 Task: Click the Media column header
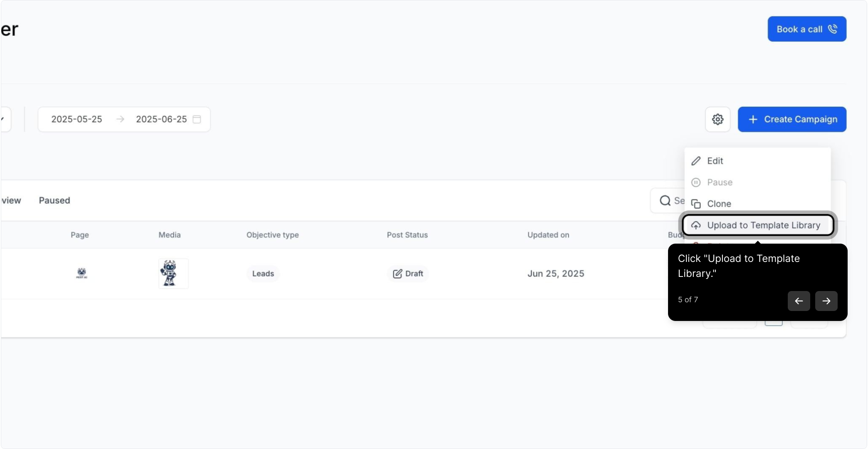[170, 235]
